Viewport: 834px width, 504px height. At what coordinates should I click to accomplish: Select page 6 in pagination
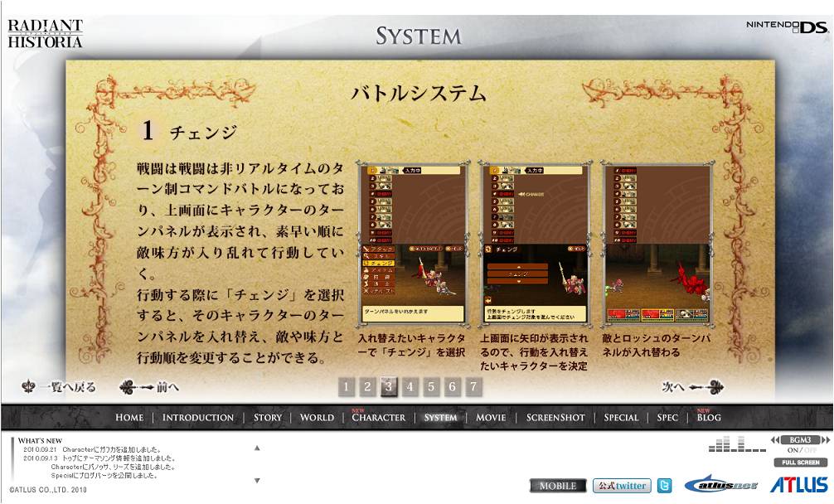tap(453, 386)
